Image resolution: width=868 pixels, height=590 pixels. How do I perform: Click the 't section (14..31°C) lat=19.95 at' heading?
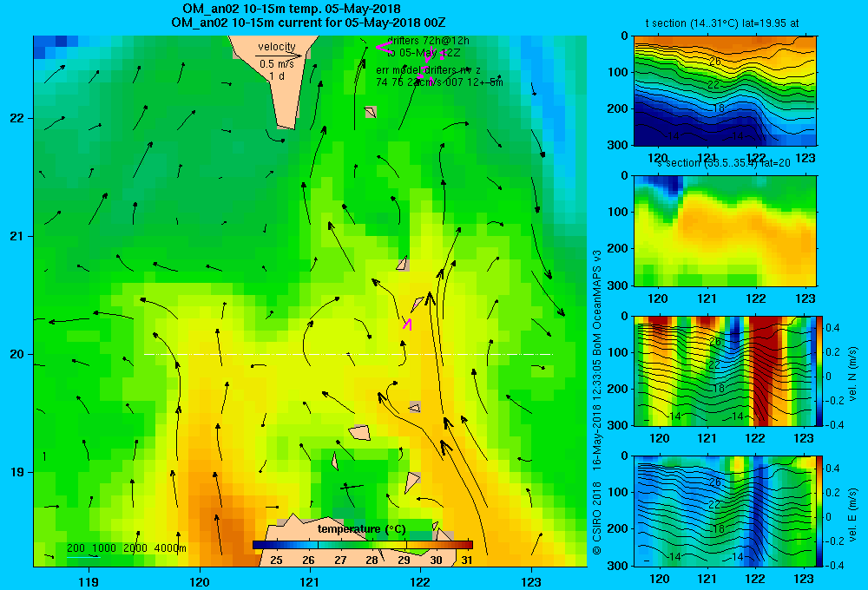click(x=722, y=23)
